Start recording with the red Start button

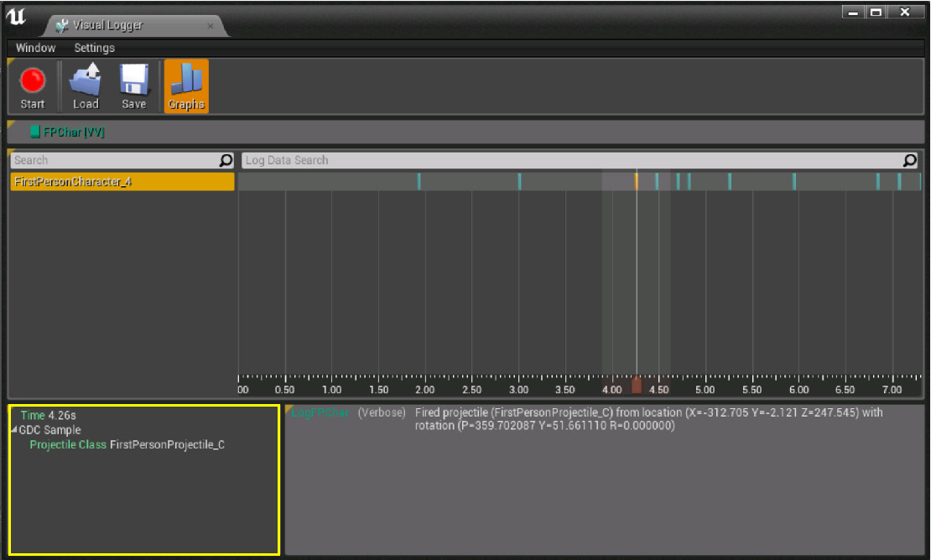coord(32,86)
